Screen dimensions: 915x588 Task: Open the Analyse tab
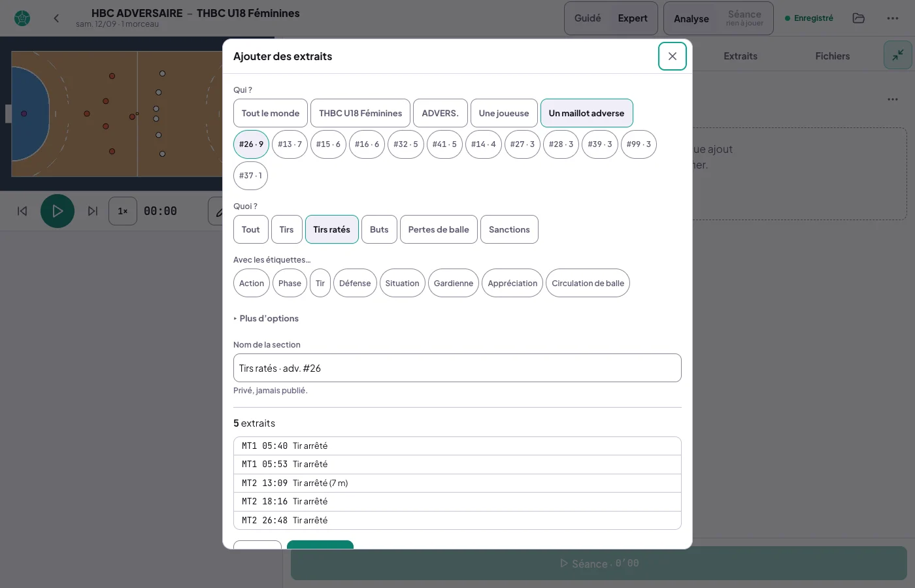691,18
